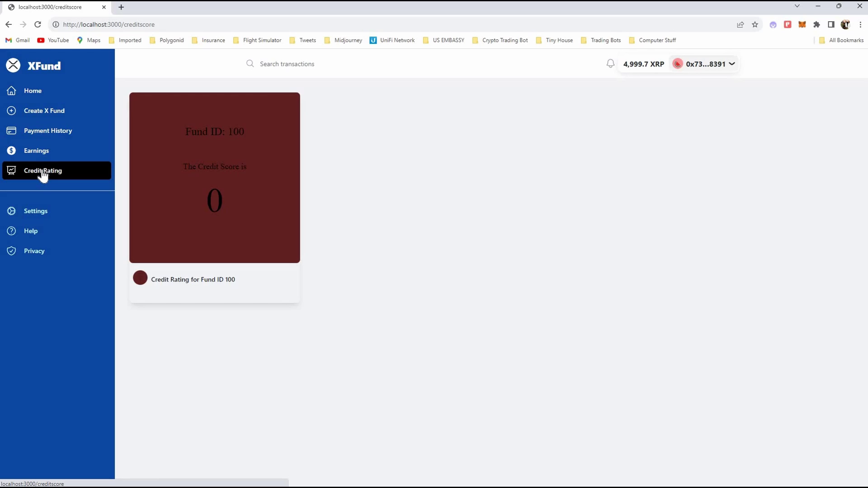
Task: Click the 4,999.7 XRP balance
Action: [x=643, y=64]
